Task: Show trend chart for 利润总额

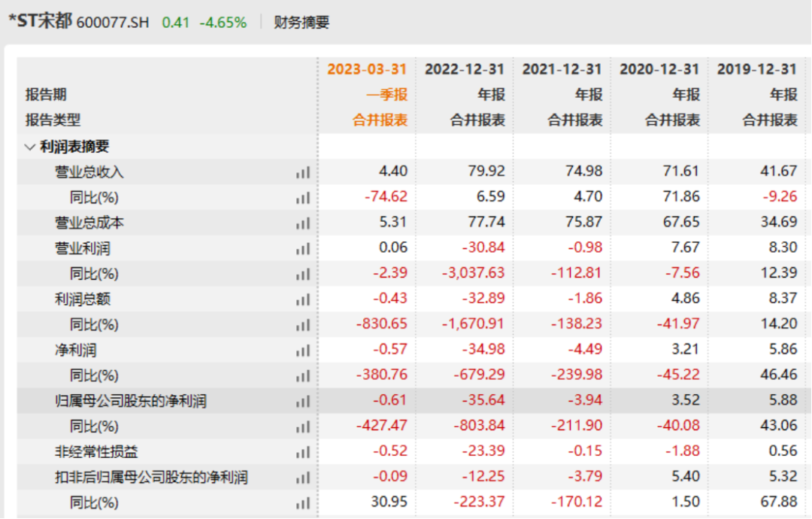Action: [302, 299]
